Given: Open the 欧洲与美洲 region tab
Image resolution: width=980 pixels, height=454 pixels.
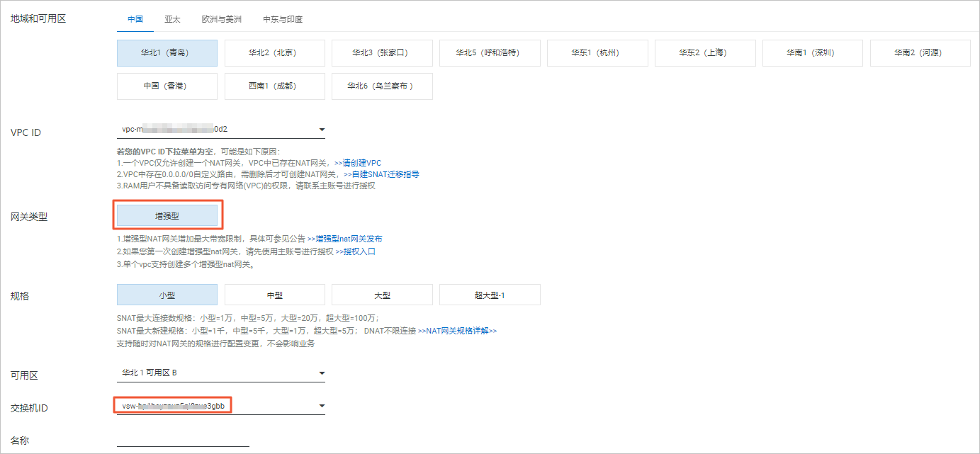Looking at the screenshot, I should point(222,19).
